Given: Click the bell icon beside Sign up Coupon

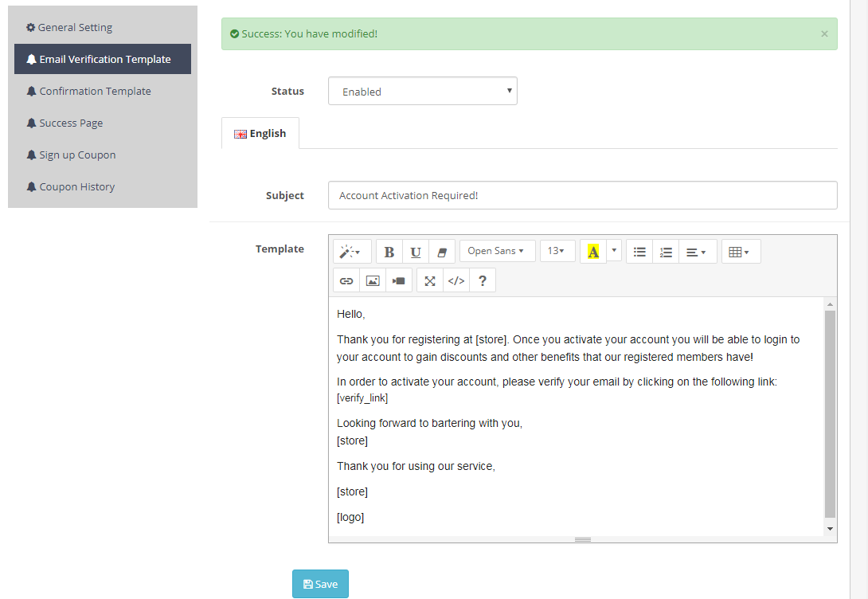Looking at the screenshot, I should 32,155.
